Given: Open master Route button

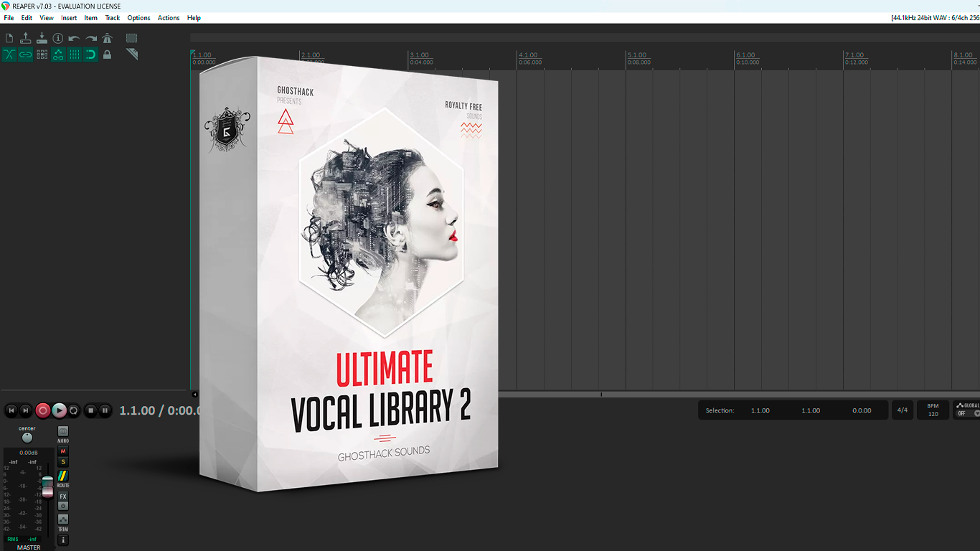Looking at the screenshot, I should [63, 476].
